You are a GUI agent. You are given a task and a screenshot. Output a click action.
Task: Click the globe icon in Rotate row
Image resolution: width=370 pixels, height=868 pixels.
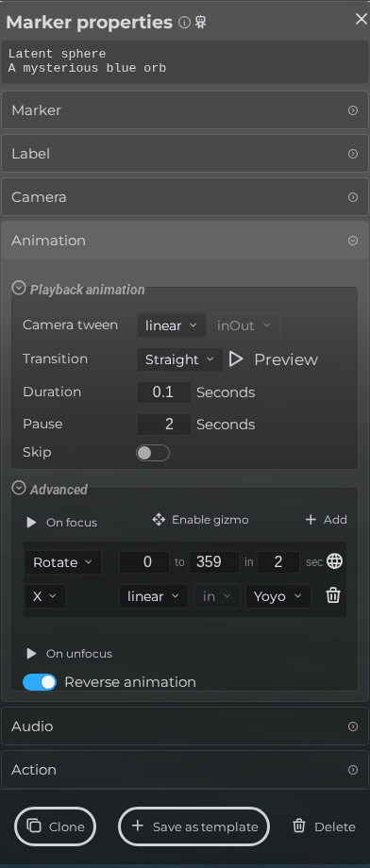(334, 561)
